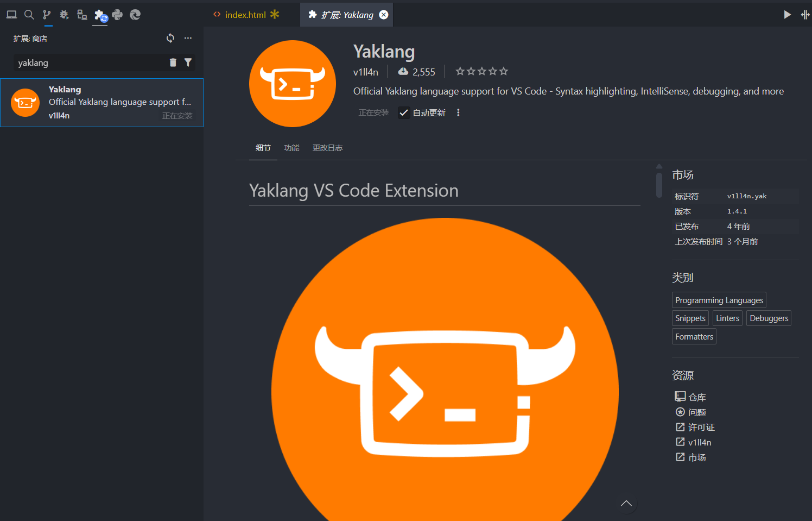This screenshot has height=521, width=812.
Task: Select the 扩展: Yaklang editor tab
Action: [x=346, y=15]
